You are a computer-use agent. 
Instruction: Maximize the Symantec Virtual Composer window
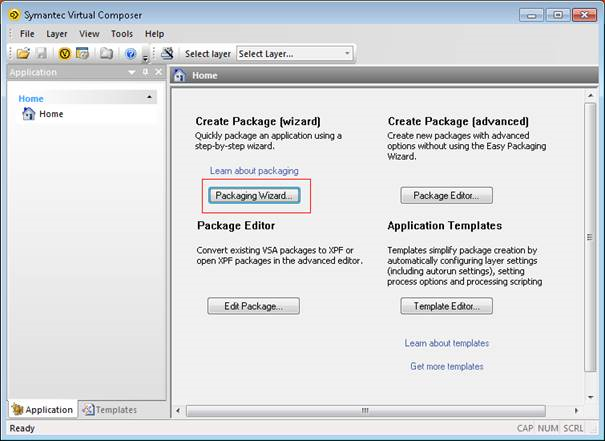558,15
